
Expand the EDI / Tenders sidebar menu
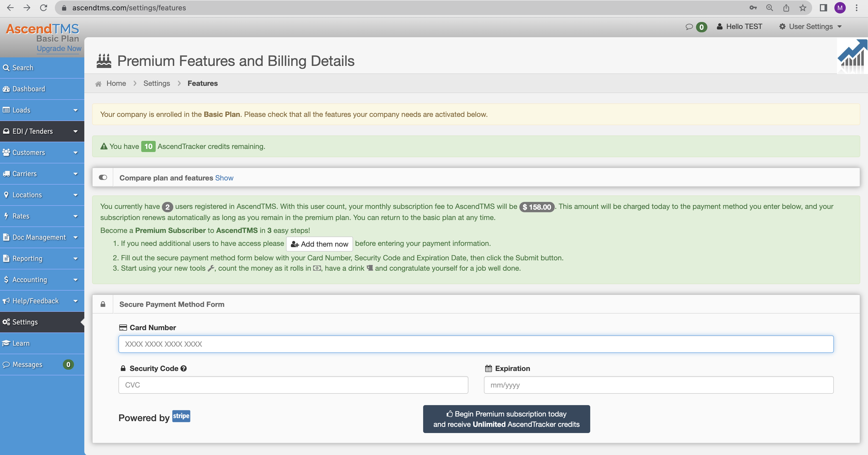(42, 131)
